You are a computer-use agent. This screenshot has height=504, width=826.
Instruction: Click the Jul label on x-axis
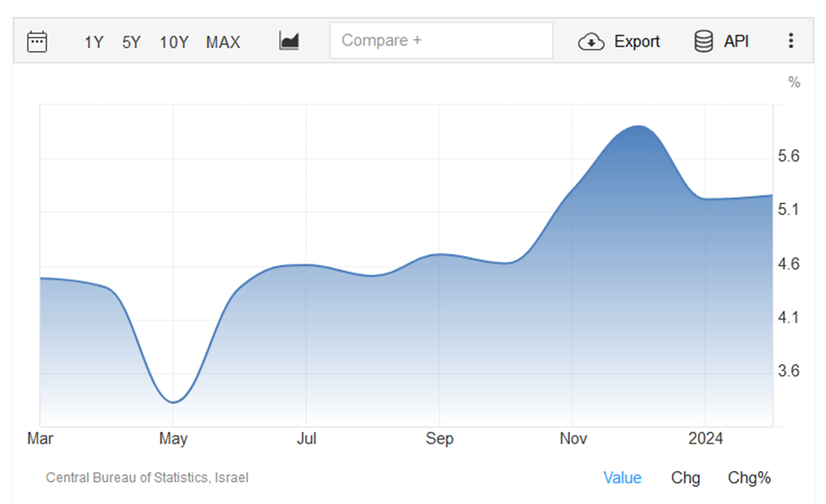(x=307, y=439)
